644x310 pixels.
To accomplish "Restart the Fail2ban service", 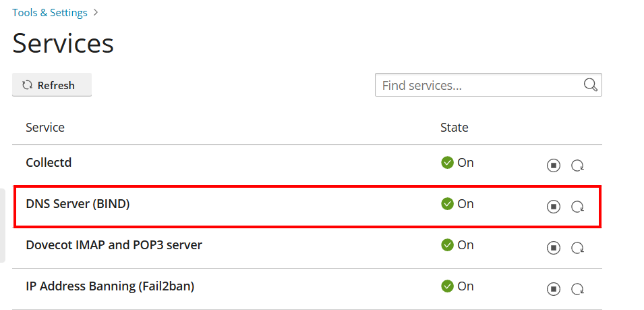I will coord(578,289).
